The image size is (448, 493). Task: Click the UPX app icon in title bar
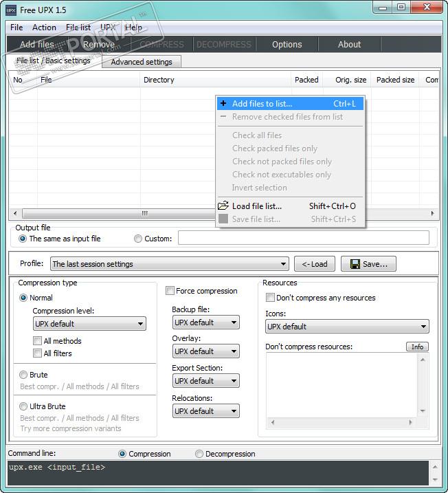coord(11,10)
